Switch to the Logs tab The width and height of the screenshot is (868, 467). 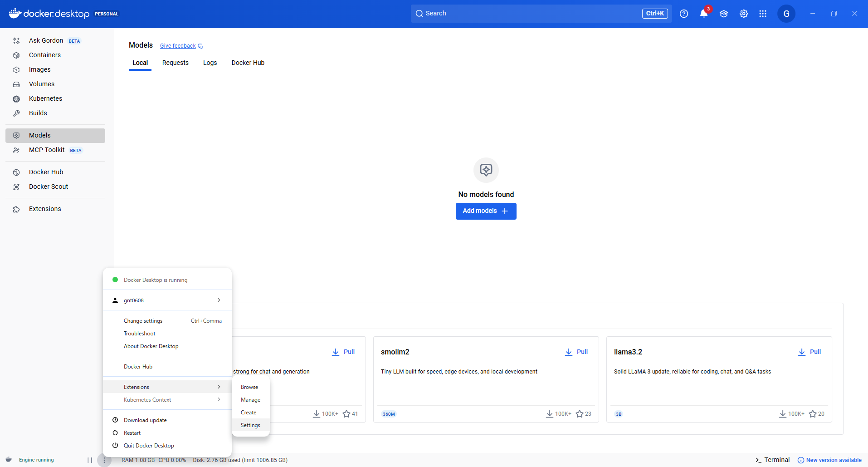click(210, 63)
